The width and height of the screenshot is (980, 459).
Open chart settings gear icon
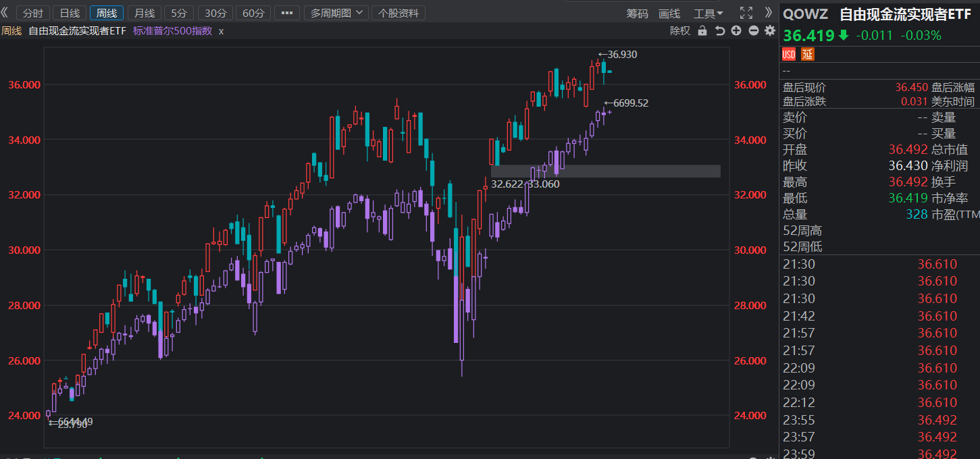(x=769, y=30)
